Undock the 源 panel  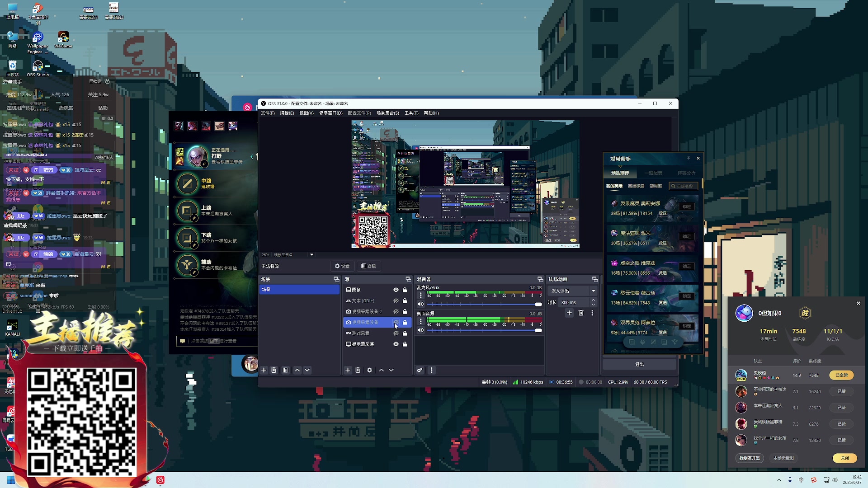(408, 279)
